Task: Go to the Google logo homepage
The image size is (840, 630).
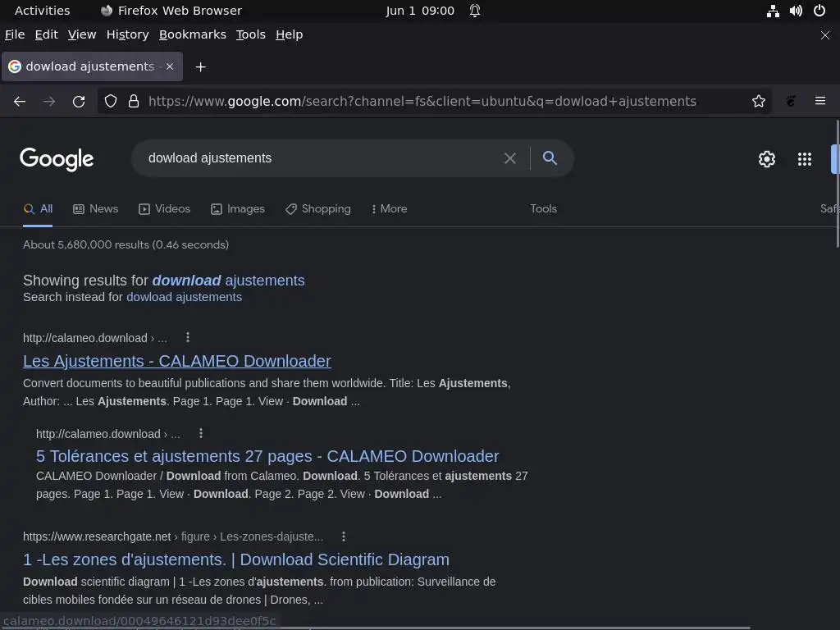Action: 57,159
